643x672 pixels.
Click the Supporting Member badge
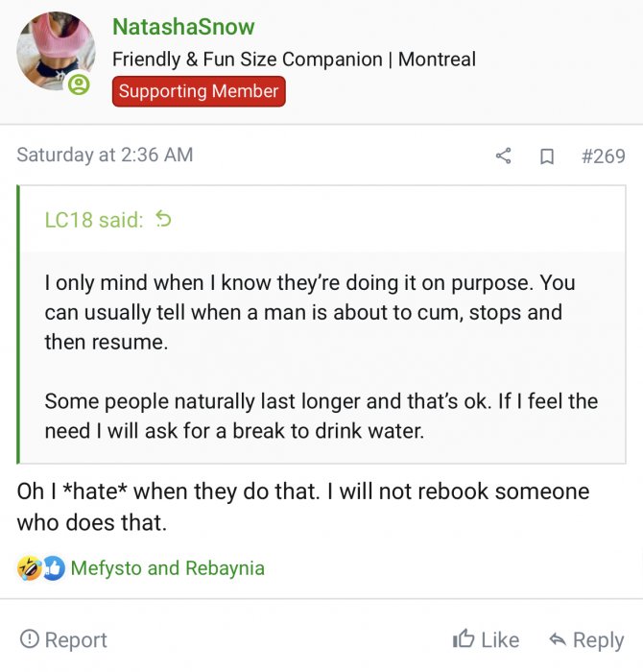pos(199,92)
